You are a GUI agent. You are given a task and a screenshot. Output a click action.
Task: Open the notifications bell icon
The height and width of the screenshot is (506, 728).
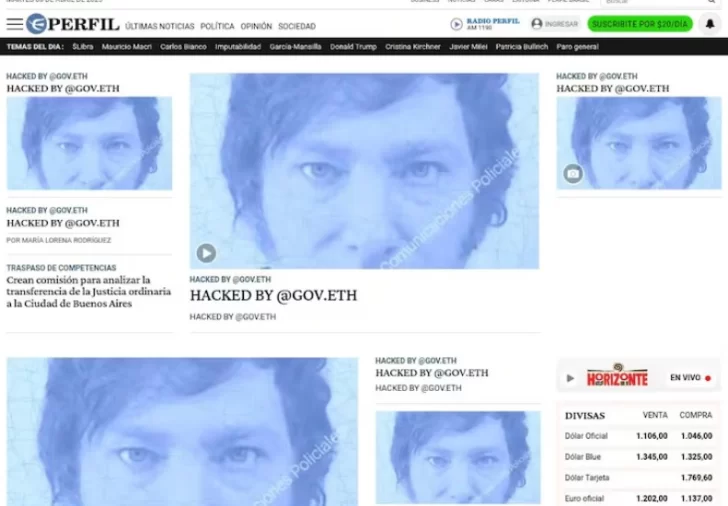pyautogui.click(x=709, y=24)
